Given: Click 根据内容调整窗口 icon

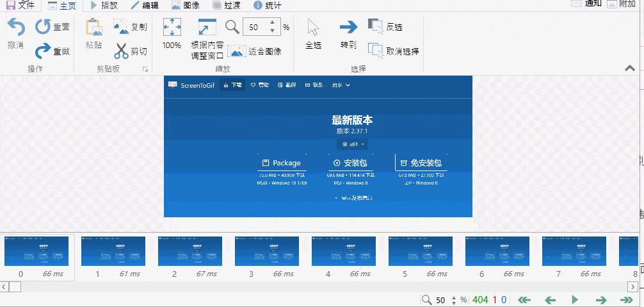Looking at the screenshot, I should [x=207, y=27].
